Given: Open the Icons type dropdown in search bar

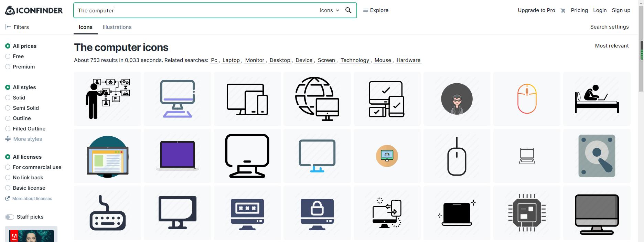Looking at the screenshot, I should point(329,10).
